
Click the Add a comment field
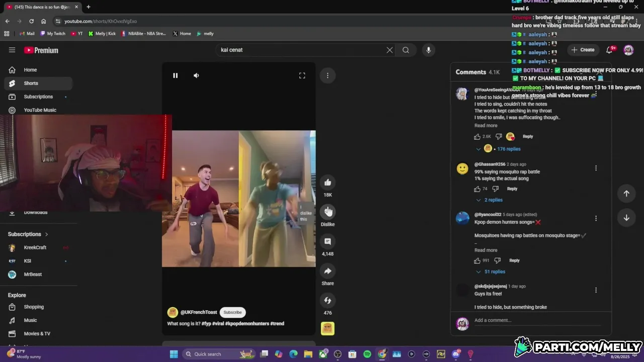pos(537,321)
